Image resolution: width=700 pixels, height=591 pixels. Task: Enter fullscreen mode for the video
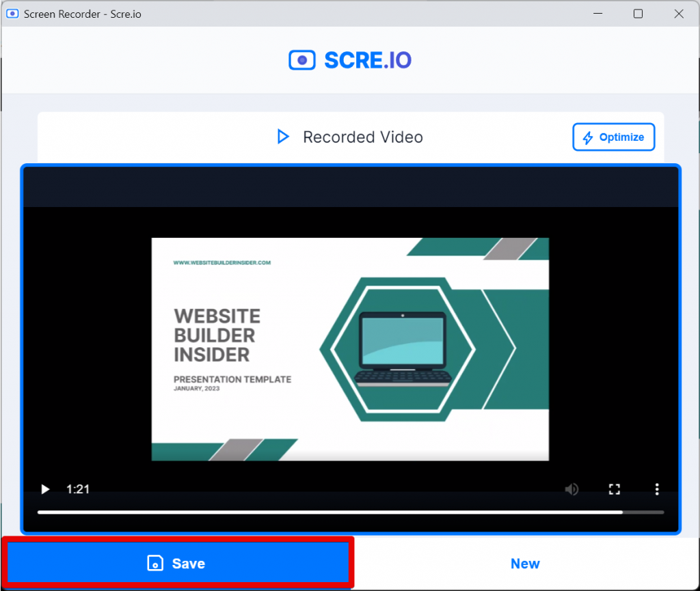(x=615, y=489)
